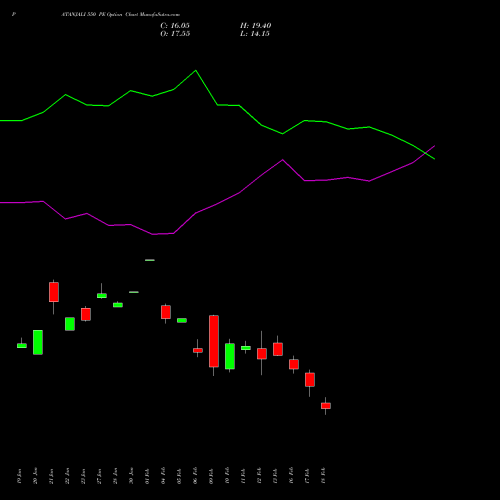Select the red candle on 17 Feb

point(310,380)
